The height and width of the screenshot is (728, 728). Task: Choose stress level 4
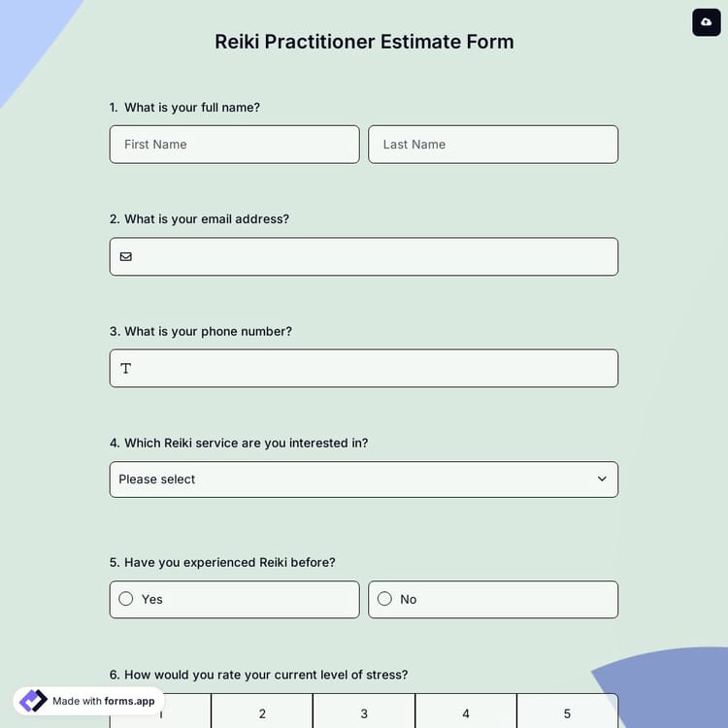pyautogui.click(x=466, y=713)
